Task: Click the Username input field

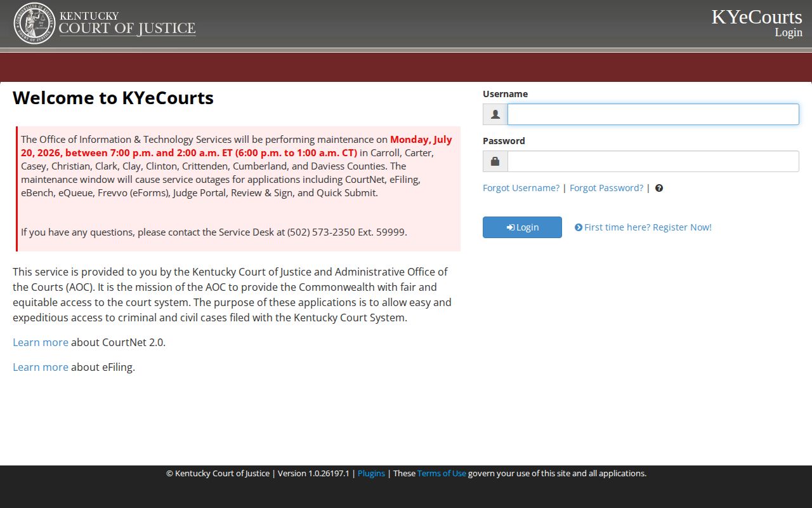Action: (x=653, y=114)
